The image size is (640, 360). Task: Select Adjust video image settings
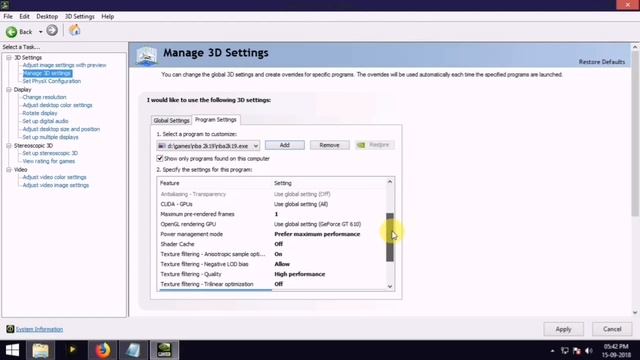[56, 185]
